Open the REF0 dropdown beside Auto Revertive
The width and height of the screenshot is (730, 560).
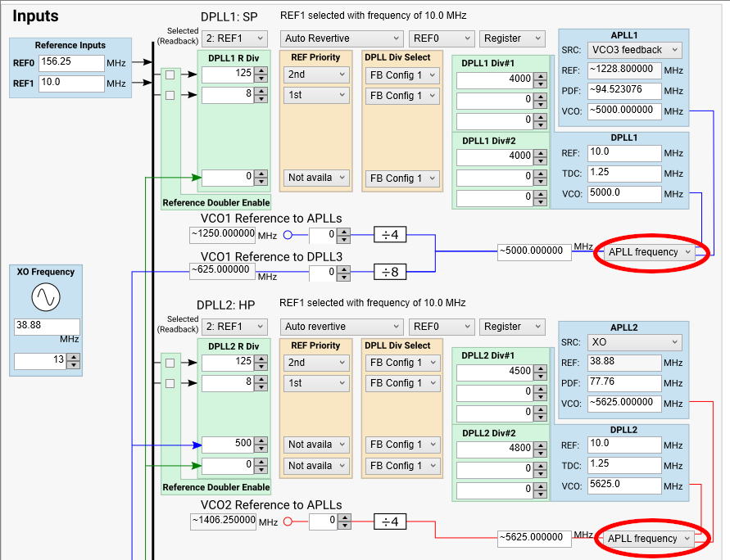pyautogui.click(x=442, y=38)
